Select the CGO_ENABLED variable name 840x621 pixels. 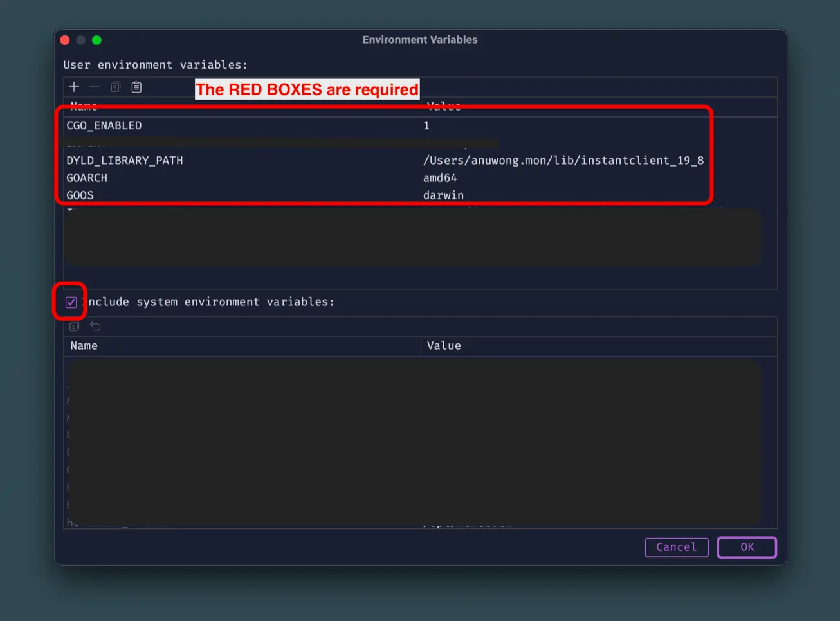104,126
